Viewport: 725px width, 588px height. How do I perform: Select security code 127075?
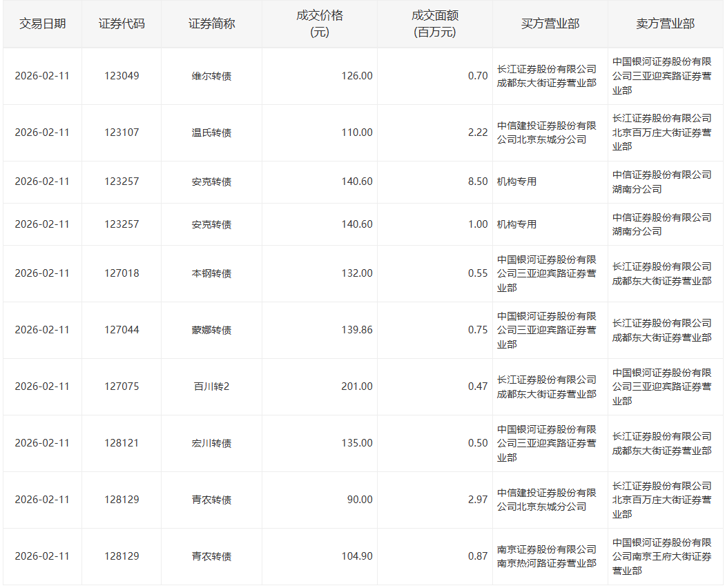click(x=122, y=386)
